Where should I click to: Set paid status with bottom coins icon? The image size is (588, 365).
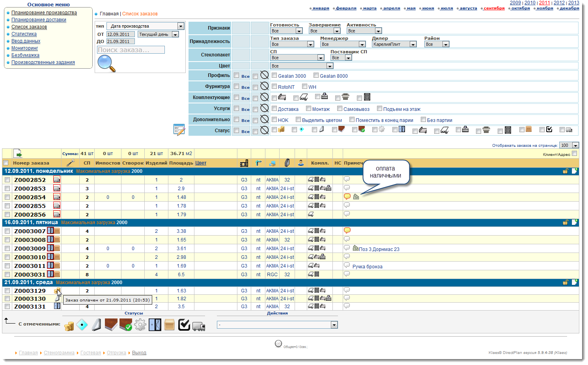(x=69, y=326)
